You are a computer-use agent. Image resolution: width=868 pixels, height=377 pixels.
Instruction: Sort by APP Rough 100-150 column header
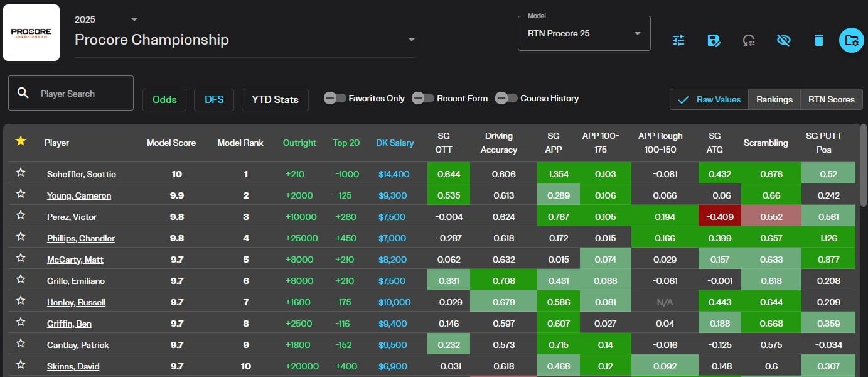660,143
